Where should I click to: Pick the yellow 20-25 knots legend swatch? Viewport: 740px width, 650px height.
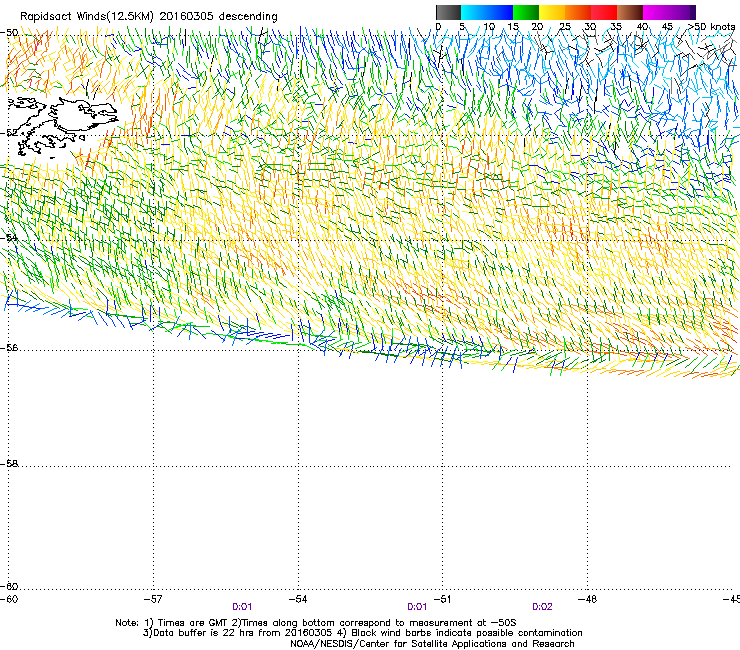click(x=552, y=12)
